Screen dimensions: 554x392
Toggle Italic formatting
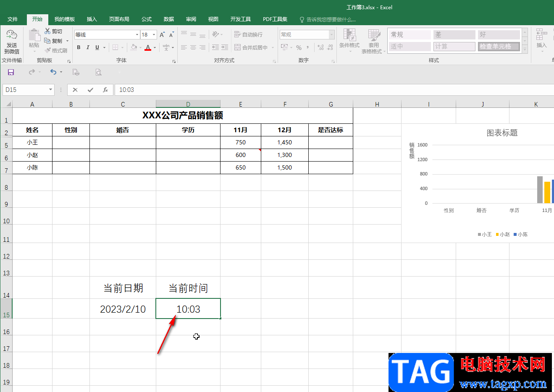(x=88, y=47)
